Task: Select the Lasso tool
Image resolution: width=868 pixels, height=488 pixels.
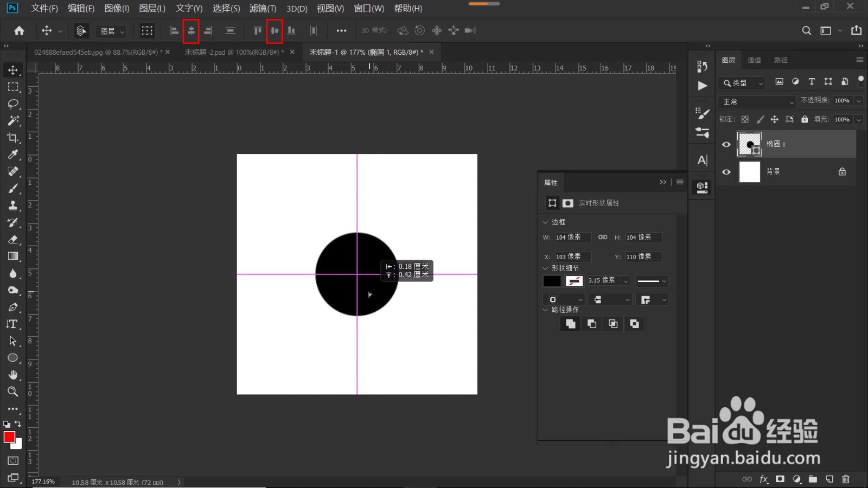Action: 13,104
